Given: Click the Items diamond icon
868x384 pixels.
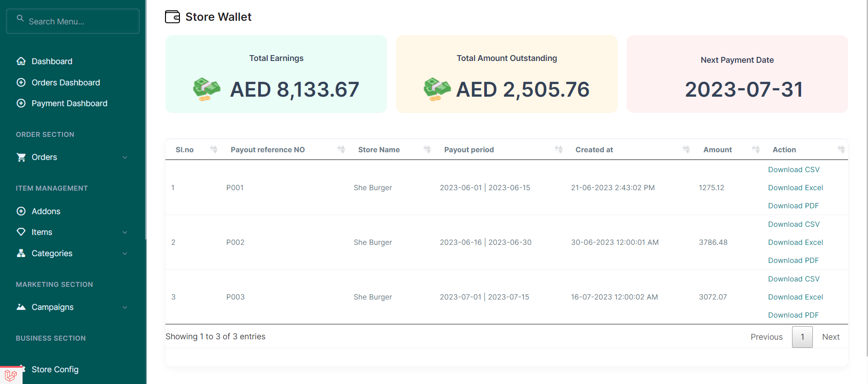Looking at the screenshot, I should 21,232.
